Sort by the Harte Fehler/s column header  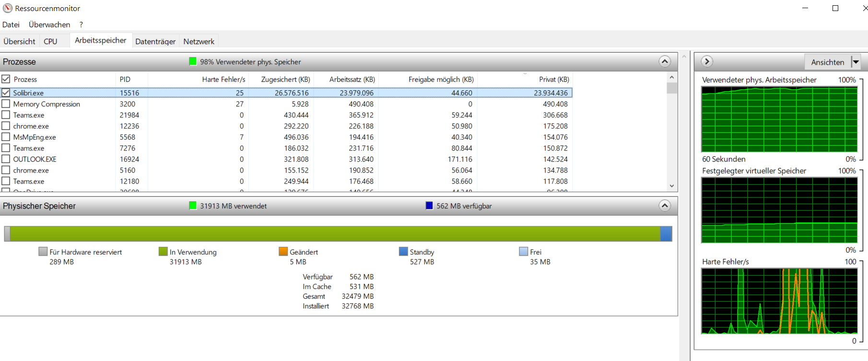coord(199,79)
